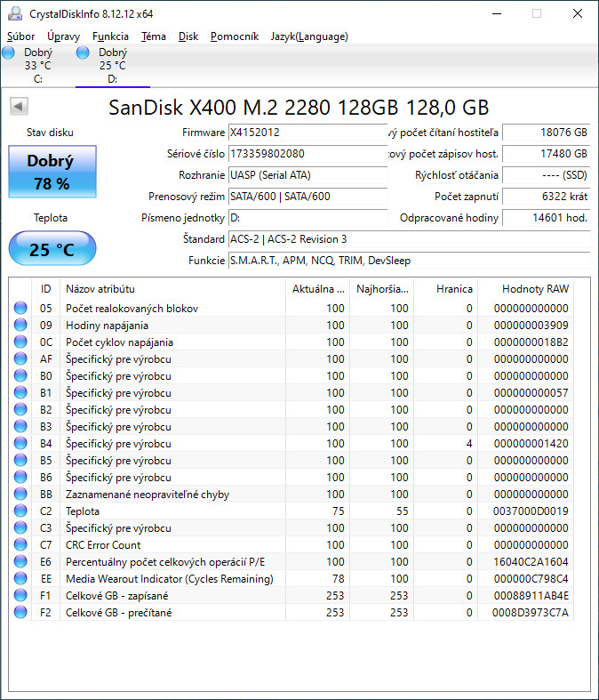
Task: Open the Disk menu
Action: (188, 36)
